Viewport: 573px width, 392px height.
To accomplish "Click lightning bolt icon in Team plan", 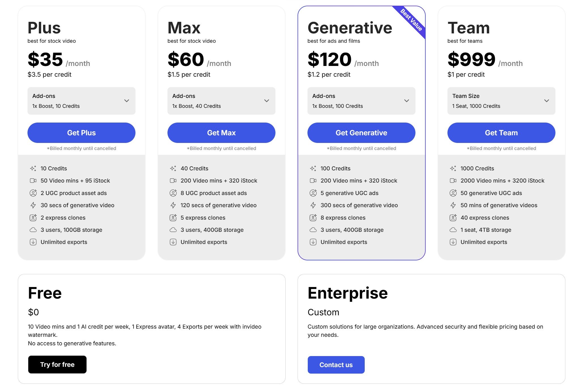I will [x=453, y=205].
